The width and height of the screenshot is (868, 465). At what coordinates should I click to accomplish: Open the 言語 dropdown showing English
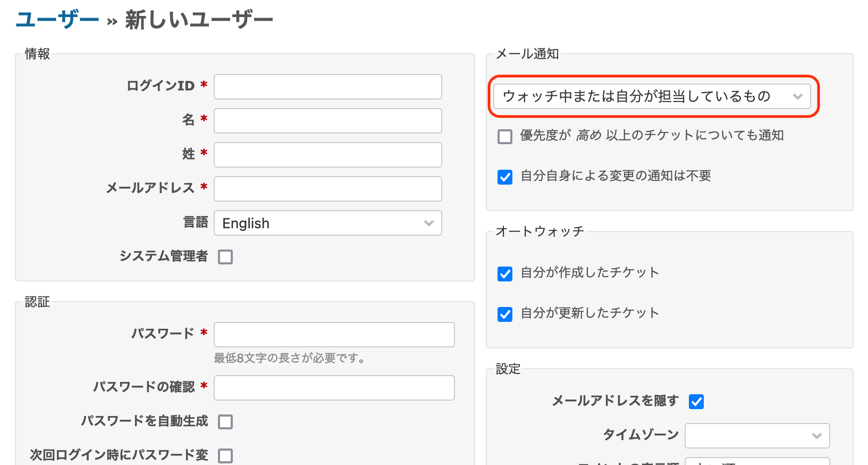327,223
